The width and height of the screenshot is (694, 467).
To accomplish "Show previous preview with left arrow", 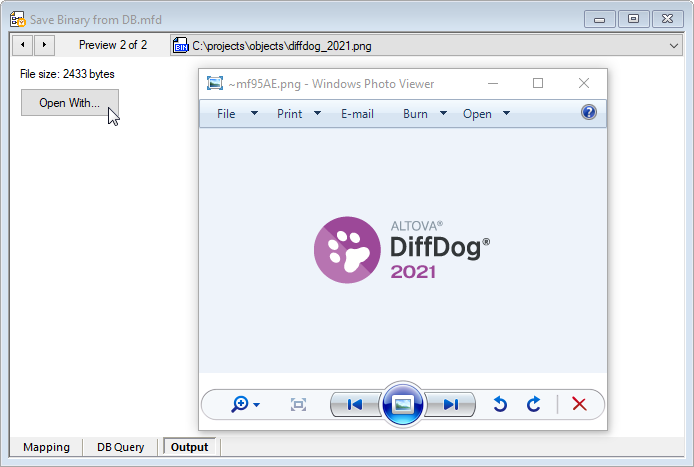I will pos(22,45).
